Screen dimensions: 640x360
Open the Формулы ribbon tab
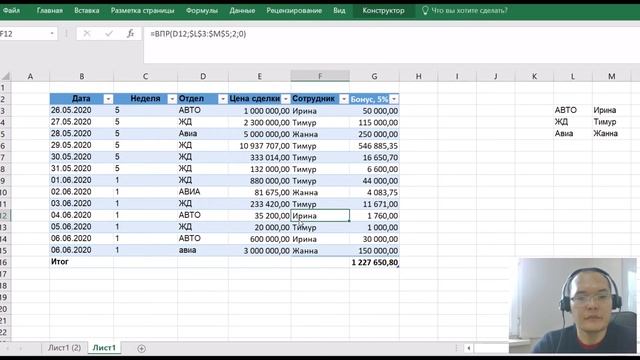pos(202,11)
